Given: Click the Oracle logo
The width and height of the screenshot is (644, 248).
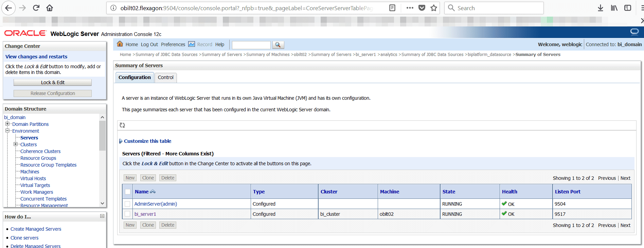Looking at the screenshot, I should coord(25,33).
